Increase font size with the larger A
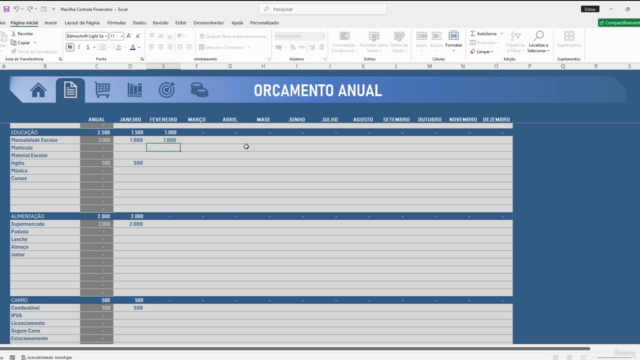This screenshot has height=360, width=640. (x=129, y=36)
